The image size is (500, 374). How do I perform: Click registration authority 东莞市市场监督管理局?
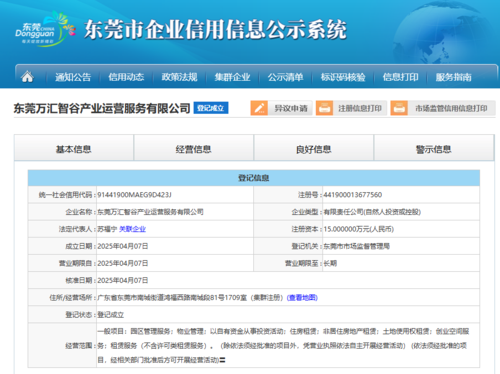357,246
